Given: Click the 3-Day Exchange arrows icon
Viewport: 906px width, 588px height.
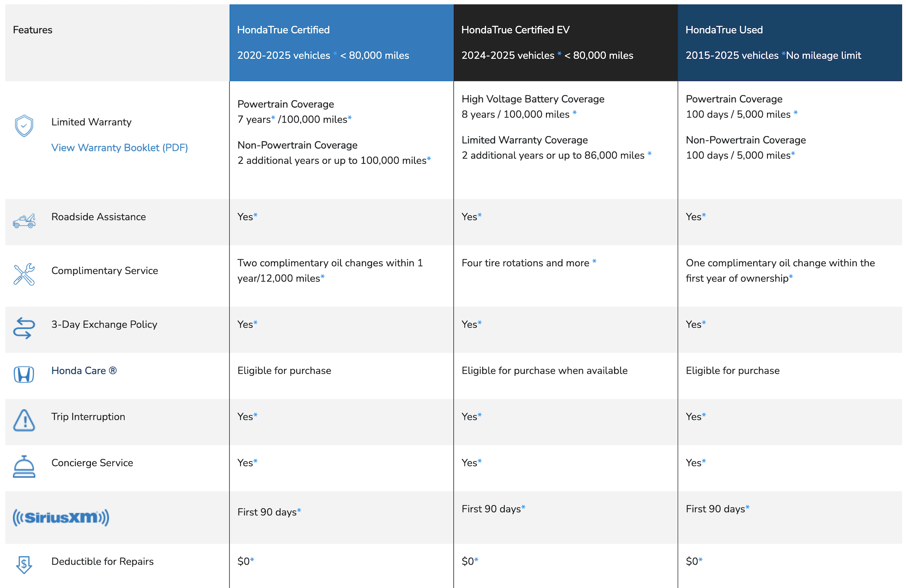Looking at the screenshot, I should click(x=24, y=328).
